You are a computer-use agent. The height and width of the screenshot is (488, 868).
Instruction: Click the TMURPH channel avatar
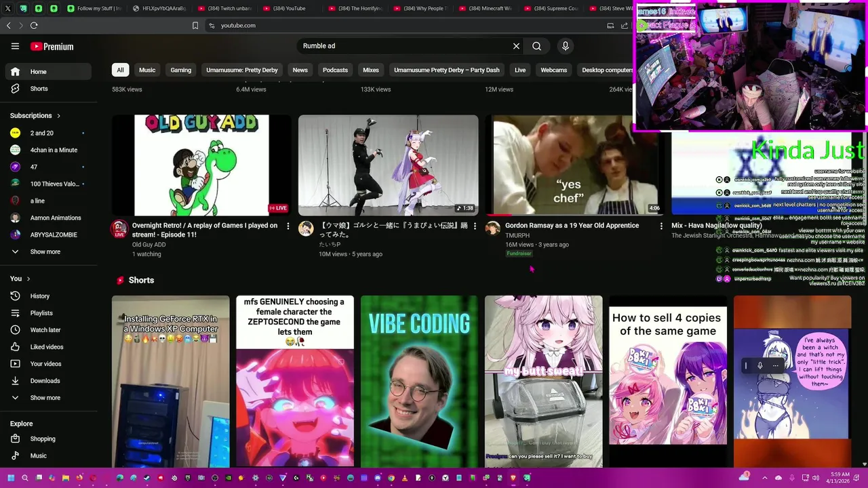coord(493,228)
